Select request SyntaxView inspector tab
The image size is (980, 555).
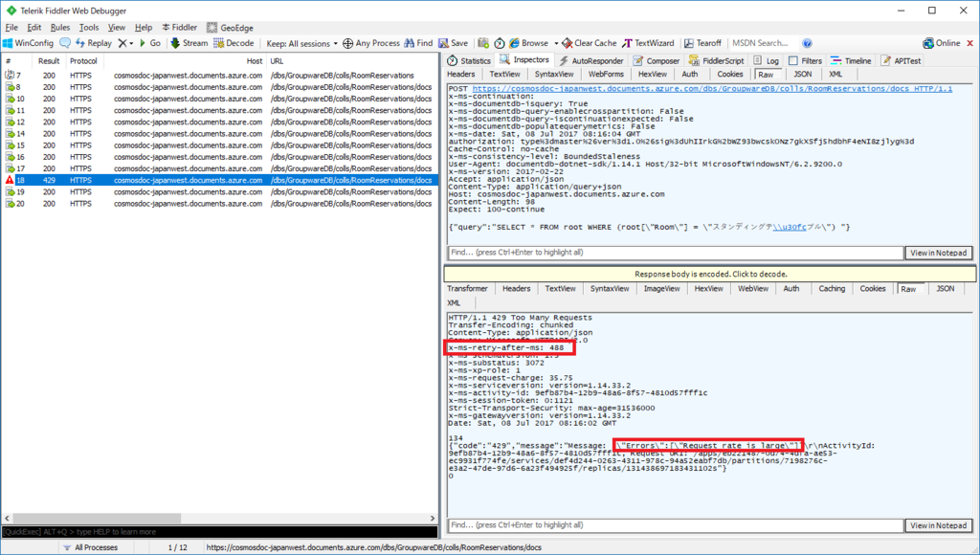(554, 74)
